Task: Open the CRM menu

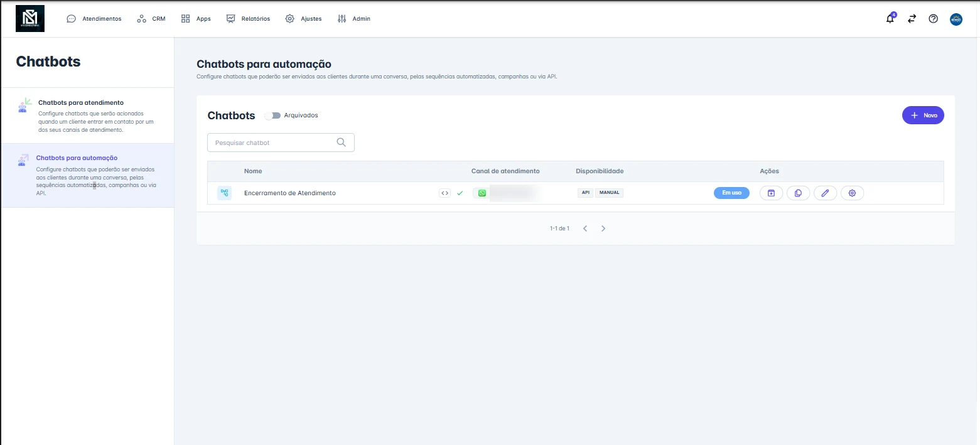Action: 151,19
